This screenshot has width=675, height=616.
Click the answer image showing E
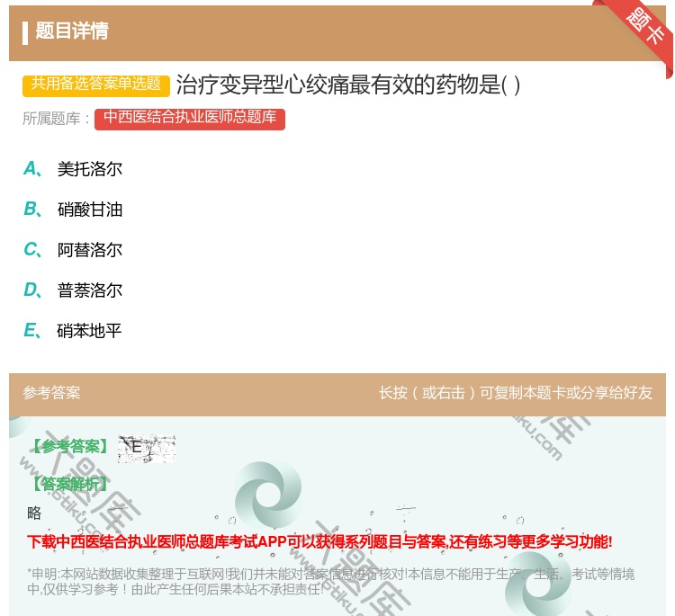tap(147, 449)
